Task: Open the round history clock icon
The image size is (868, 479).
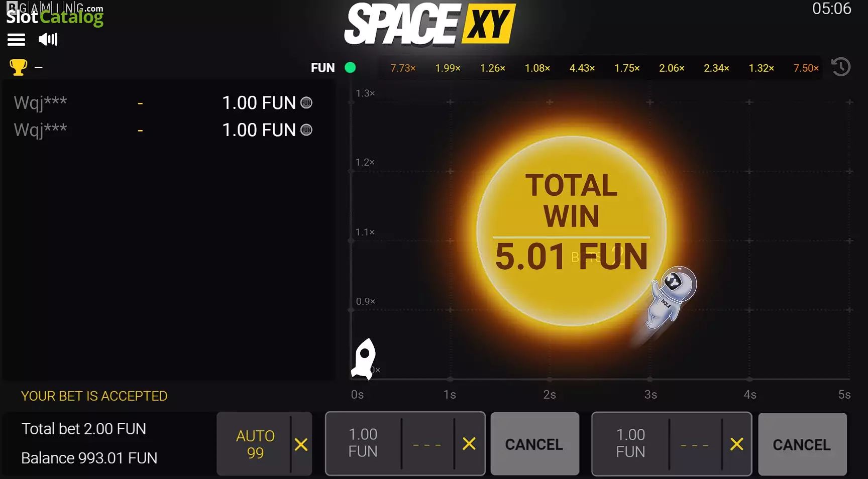Action: pos(841,67)
